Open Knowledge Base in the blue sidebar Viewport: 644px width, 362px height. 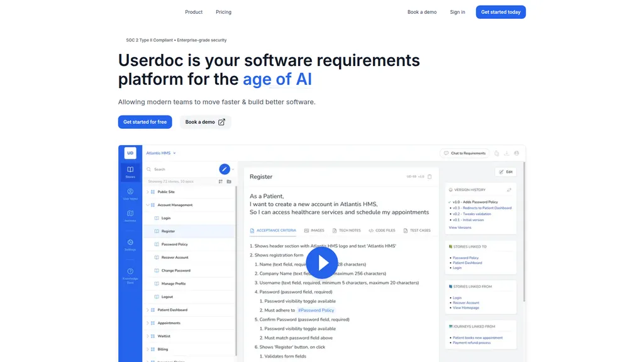pyautogui.click(x=130, y=275)
